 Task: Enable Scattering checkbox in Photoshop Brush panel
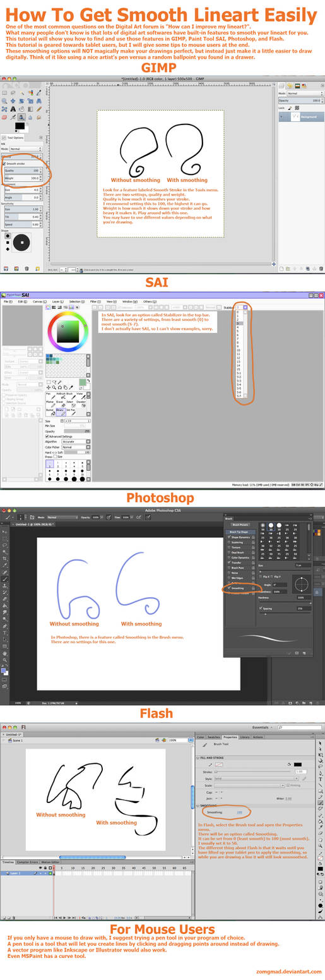(x=229, y=542)
